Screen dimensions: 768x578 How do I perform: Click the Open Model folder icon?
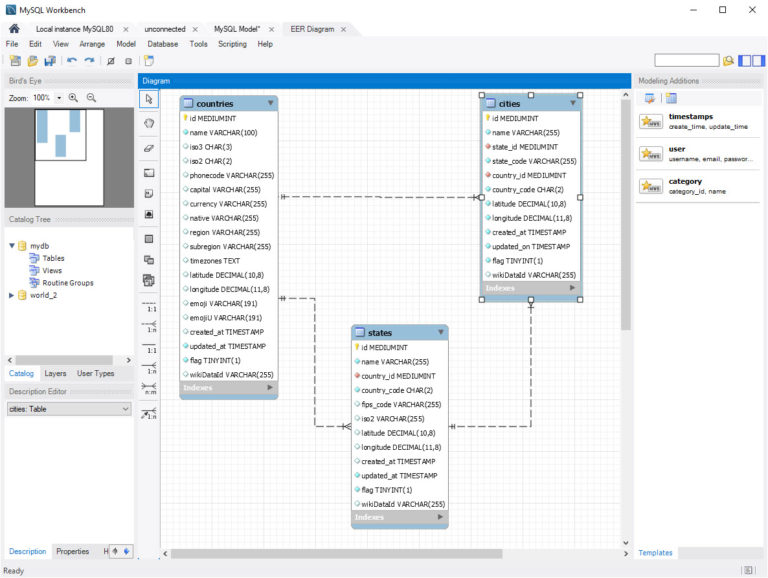[33, 61]
